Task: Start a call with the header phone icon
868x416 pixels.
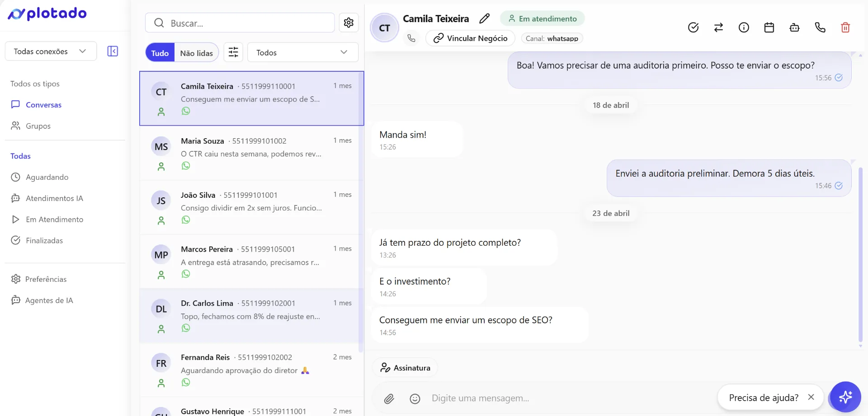Action: (820, 28)
